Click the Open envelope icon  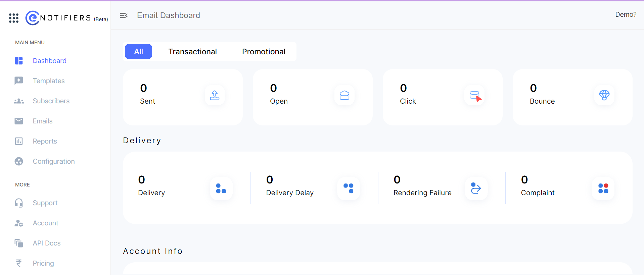pos(344,95)
